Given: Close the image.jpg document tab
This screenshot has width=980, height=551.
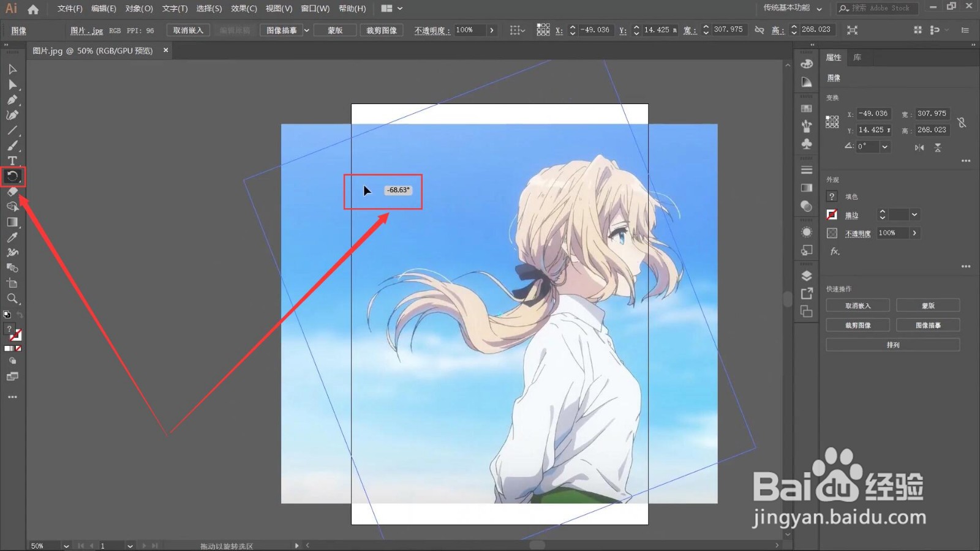Looking at the screenshot, I should point(165,50).
